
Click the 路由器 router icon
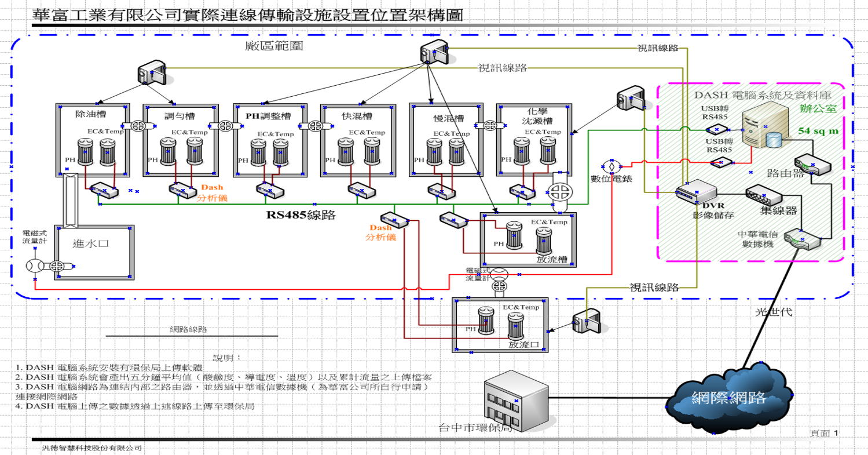click(x=811, y=163)
